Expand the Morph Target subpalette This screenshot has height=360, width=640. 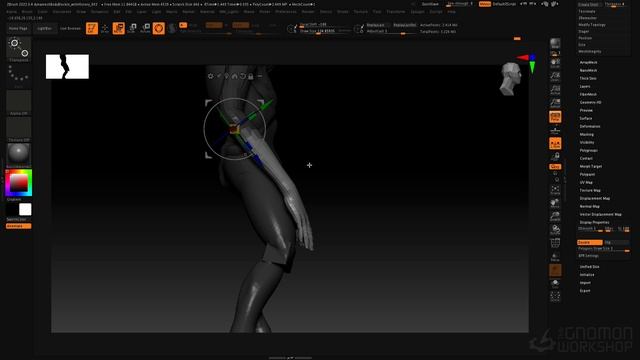pos(591,167)
